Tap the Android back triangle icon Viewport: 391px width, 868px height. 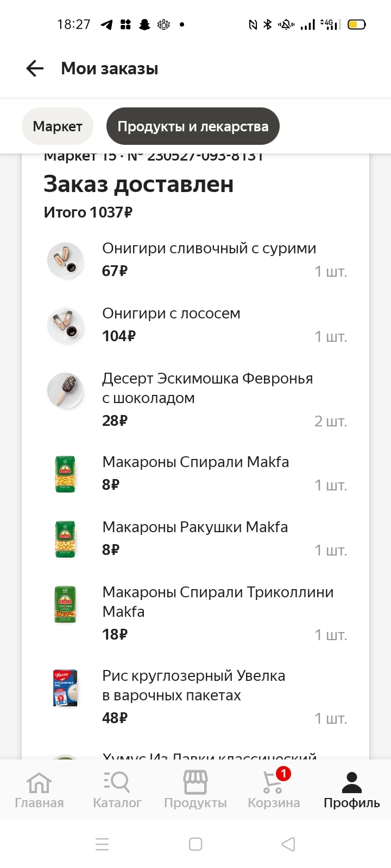click(x=288, y=844)
